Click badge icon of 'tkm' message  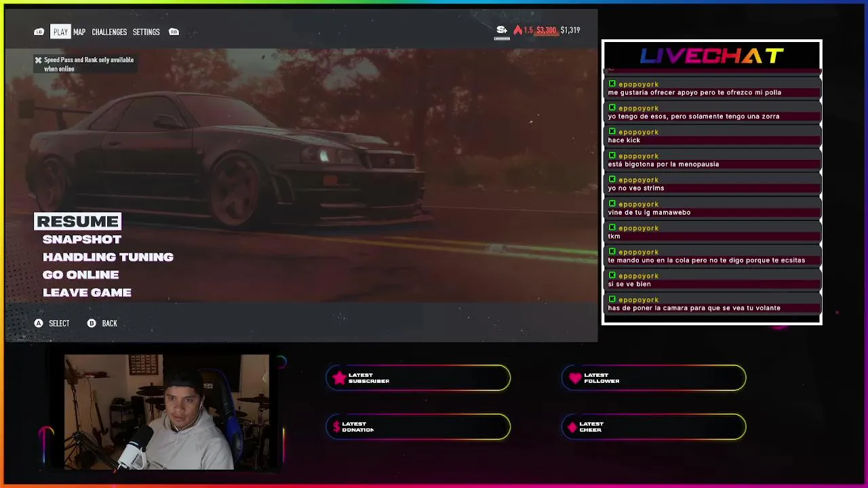(x=612, y=228)
